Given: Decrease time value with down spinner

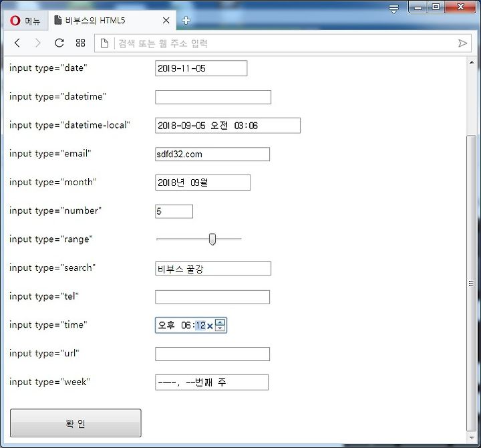Looking at the screenshot, I should pyautogui.click(x=220, y=328).
